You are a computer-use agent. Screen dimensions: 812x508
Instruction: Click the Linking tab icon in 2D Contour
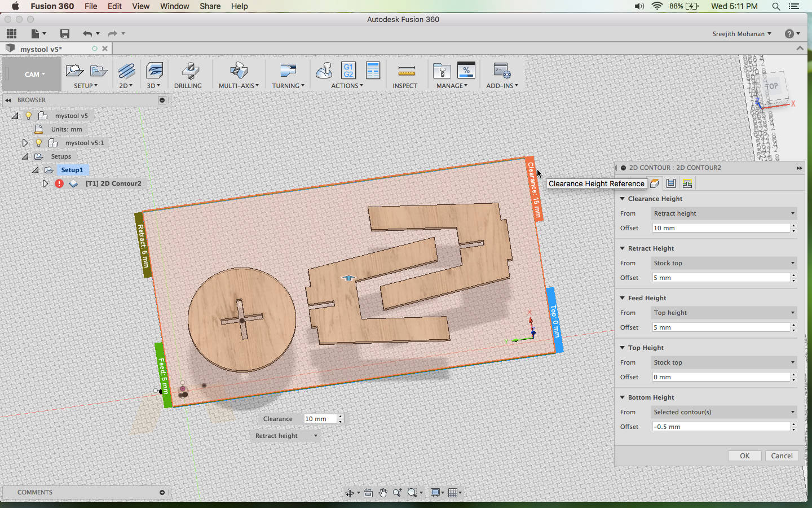tap(687, 183)
